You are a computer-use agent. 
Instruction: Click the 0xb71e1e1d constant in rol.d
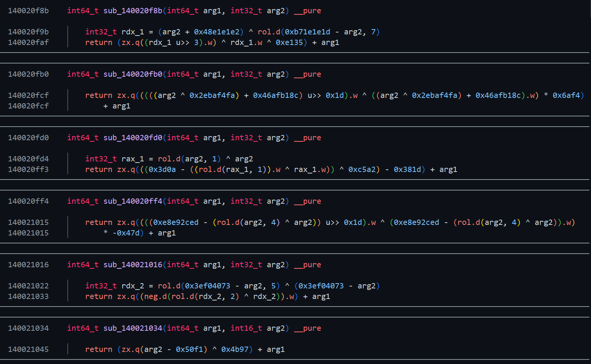pos(307,32)
